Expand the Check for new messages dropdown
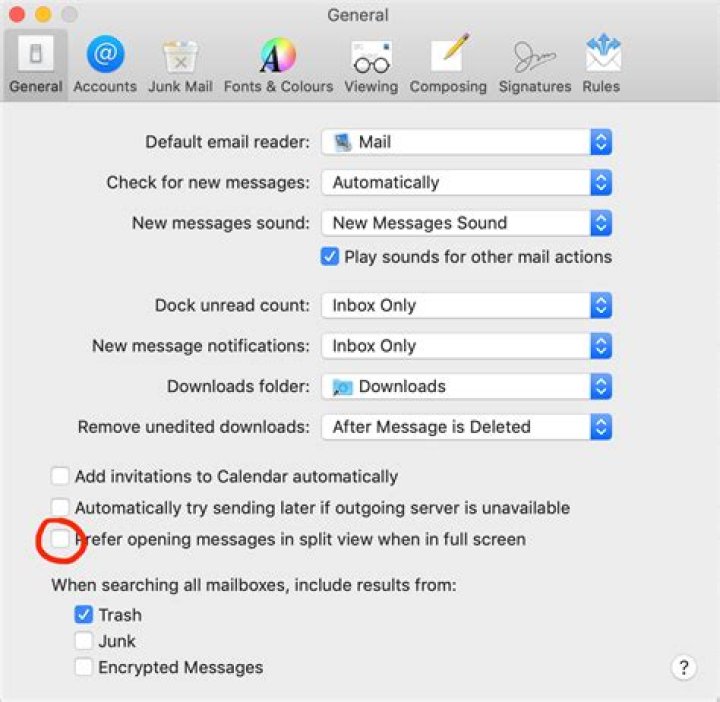720x702 pixels. point(466,183)
